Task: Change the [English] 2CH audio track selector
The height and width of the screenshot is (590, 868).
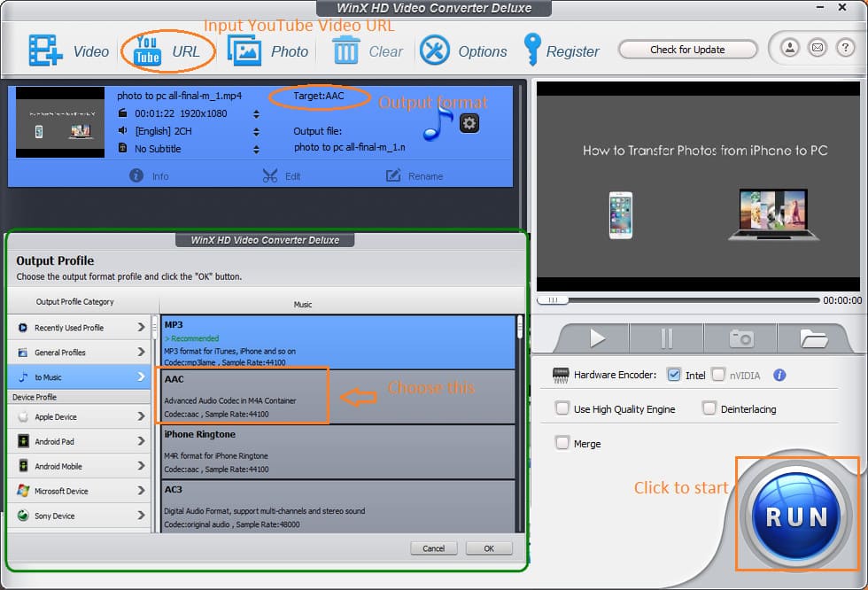Action: pos(256,132)
